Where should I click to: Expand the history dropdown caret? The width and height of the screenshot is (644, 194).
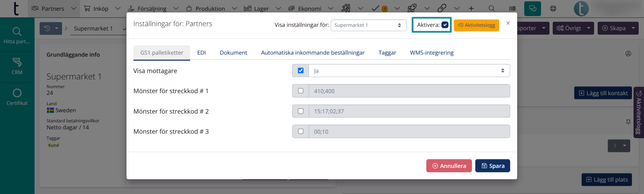tap(57, 28)
